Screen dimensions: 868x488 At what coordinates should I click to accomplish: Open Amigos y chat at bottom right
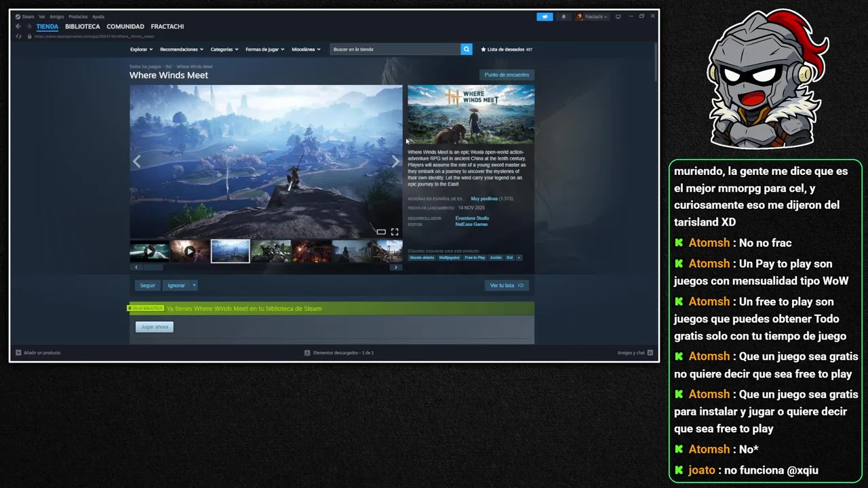(x=635, y=352)
